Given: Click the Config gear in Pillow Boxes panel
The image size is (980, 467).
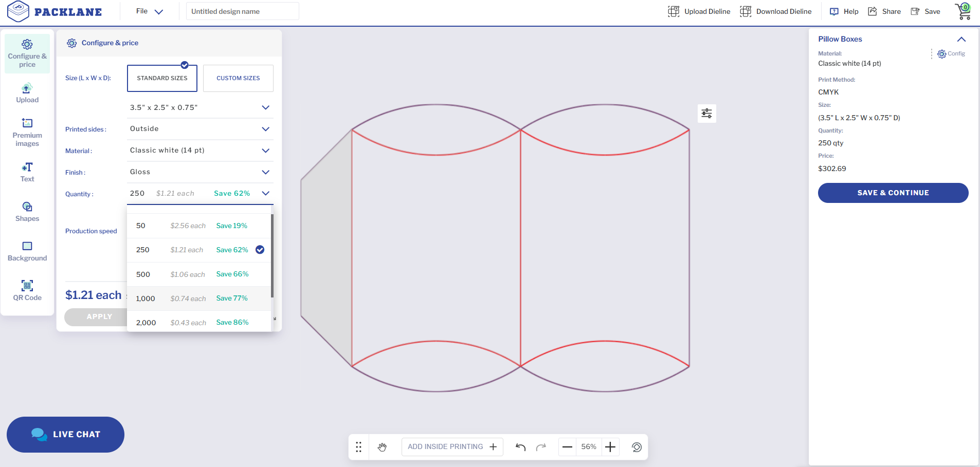Looking at the screenshot, I should 951,54.
